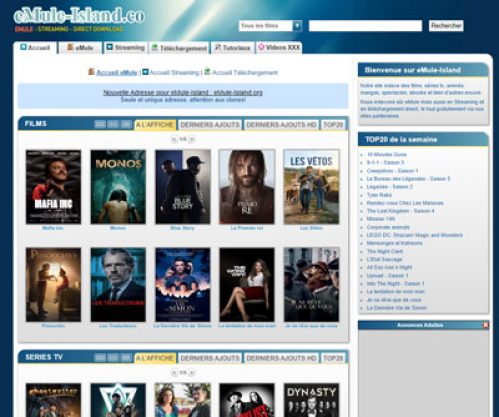The width and height of the screenshot is (499, 417).
Task: Follow the 'Accueil Téléchargement' link
Action: point(245,72)
